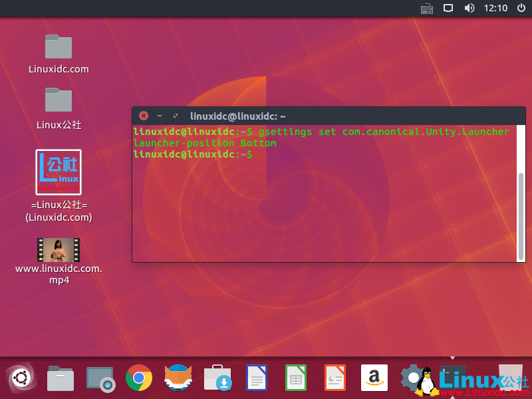Click the terminal title bar text
Viewport: 532px width, 399px height.
(238, 116)
